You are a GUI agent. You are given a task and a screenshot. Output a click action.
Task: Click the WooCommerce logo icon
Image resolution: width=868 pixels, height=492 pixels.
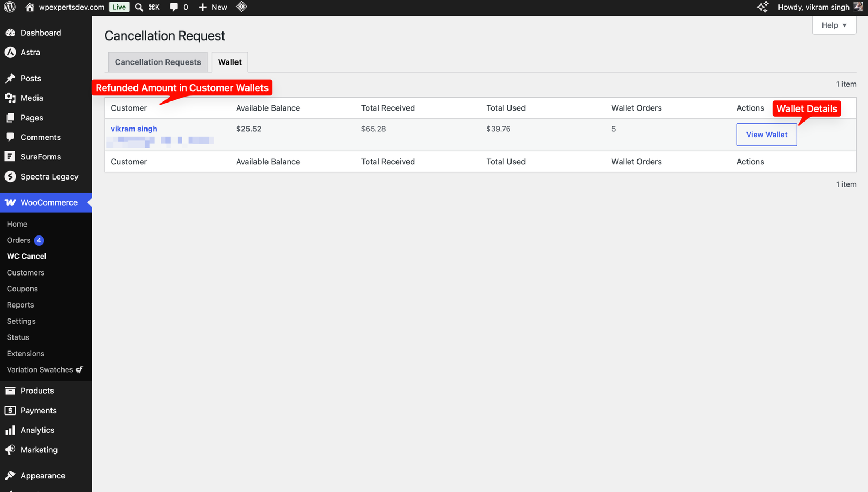(x=10, y=202)
